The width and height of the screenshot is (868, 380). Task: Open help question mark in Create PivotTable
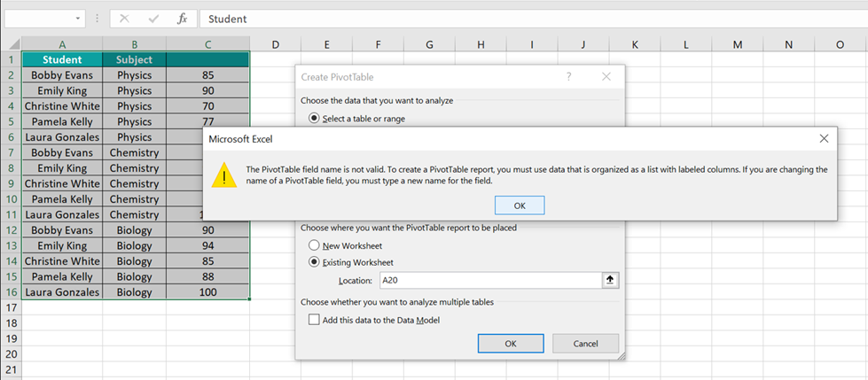(x=568, y=77)
